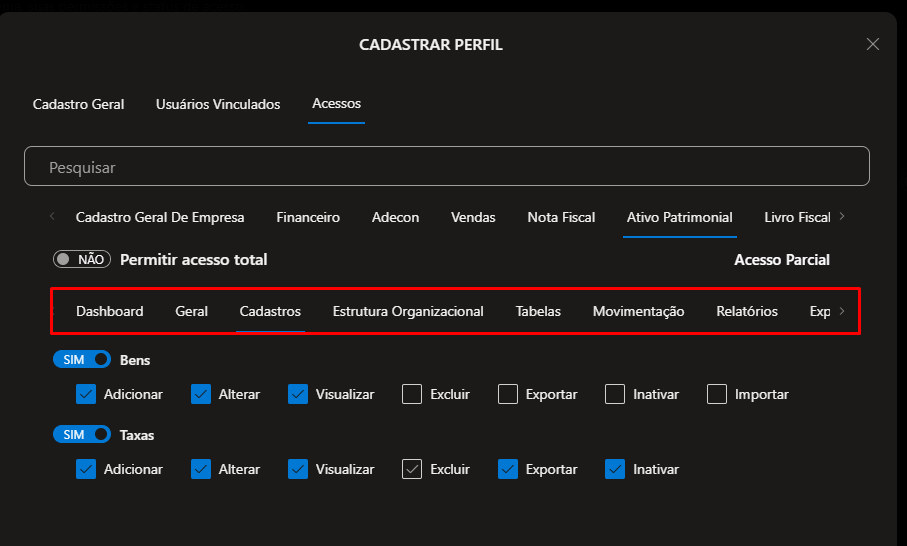Select the Financeiro module tab

(x=308, y=217)
